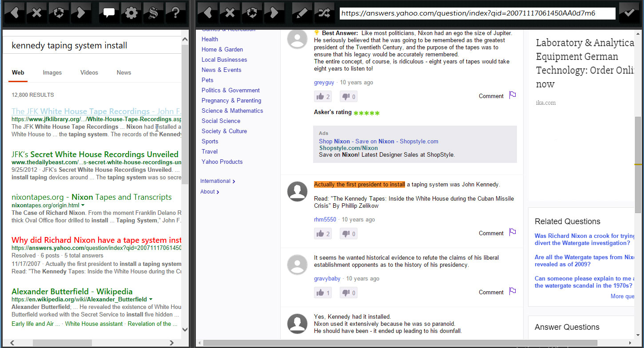This screenshot has height=348, width=644.
Task: Open the Health category
Action: pos(210,39)
